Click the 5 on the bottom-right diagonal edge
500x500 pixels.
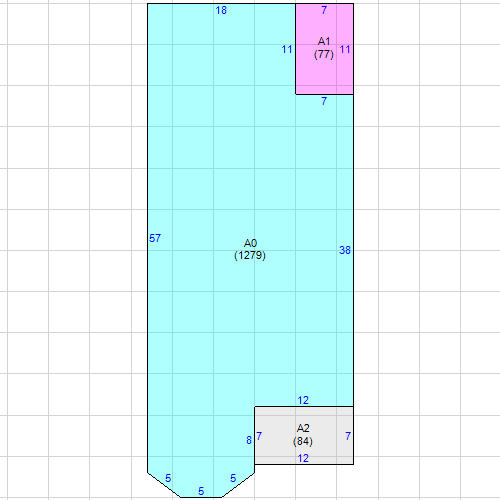click(233, 478)
